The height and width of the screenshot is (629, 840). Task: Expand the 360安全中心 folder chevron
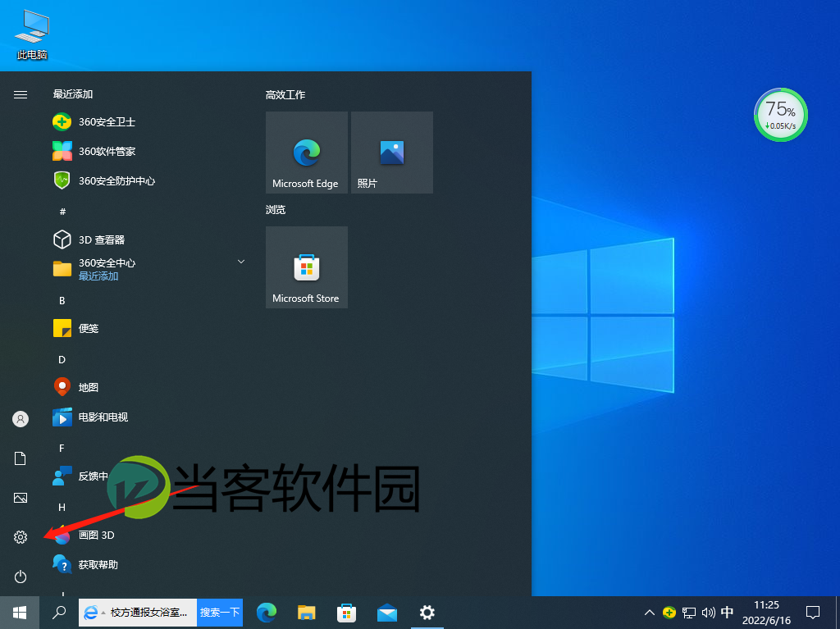[x=240, y=261]
